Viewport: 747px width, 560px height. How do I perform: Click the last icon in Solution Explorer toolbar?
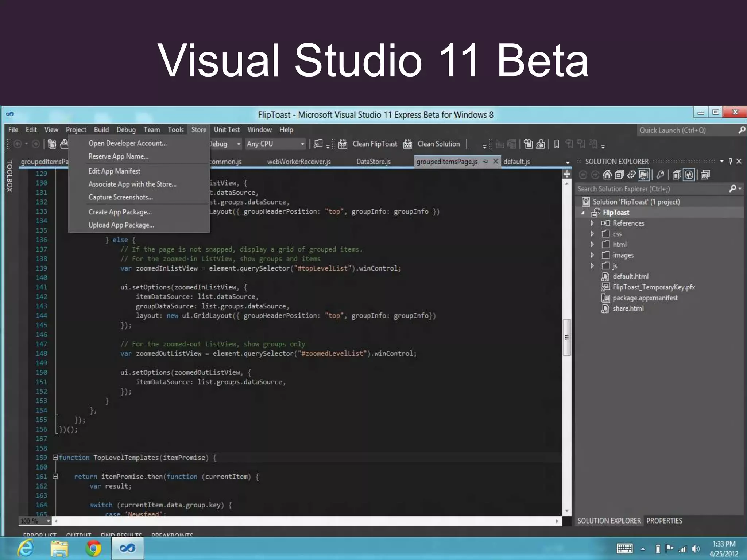(705, 175)
